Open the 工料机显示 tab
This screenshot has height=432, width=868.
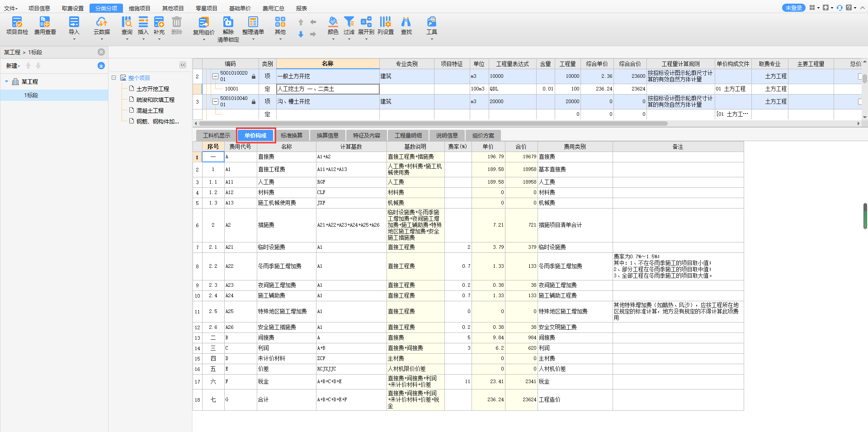pos(217,136)
